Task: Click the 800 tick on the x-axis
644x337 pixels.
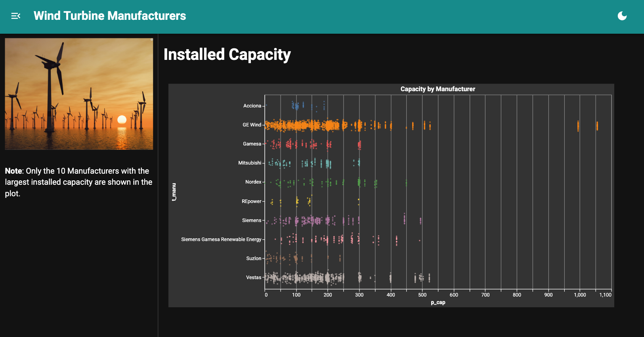Action: [517, 295]
